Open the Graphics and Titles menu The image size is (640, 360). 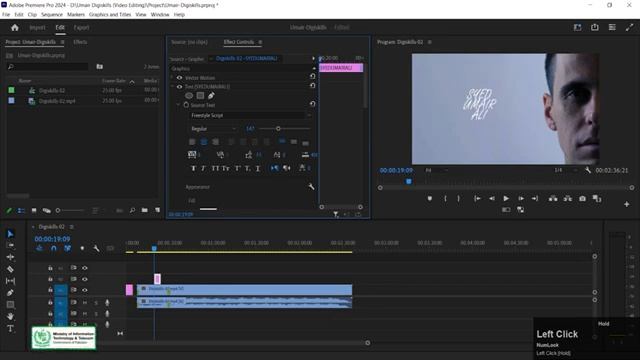pyautogui.click(x=110, y=14)
